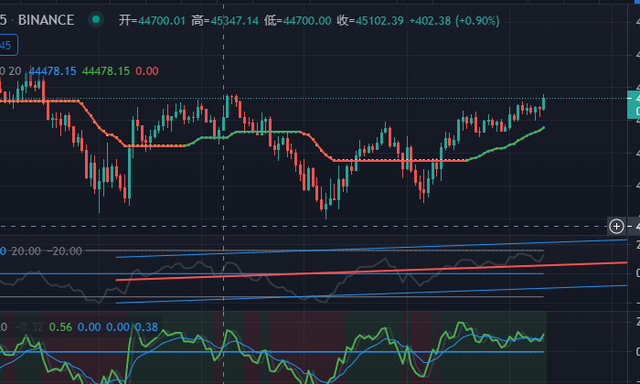This screenshot has height=384, width=640.
Task: Click the change value +402.38 (+0.90%)
Action: click(x=454, y=21)
